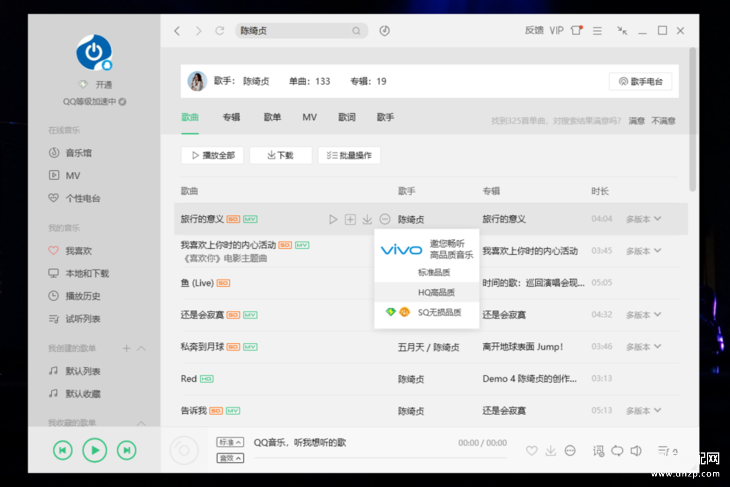The width and height of the screenshot is (730, 487).
Task: Click the search magnifier icon
Action: pos(356,31)
